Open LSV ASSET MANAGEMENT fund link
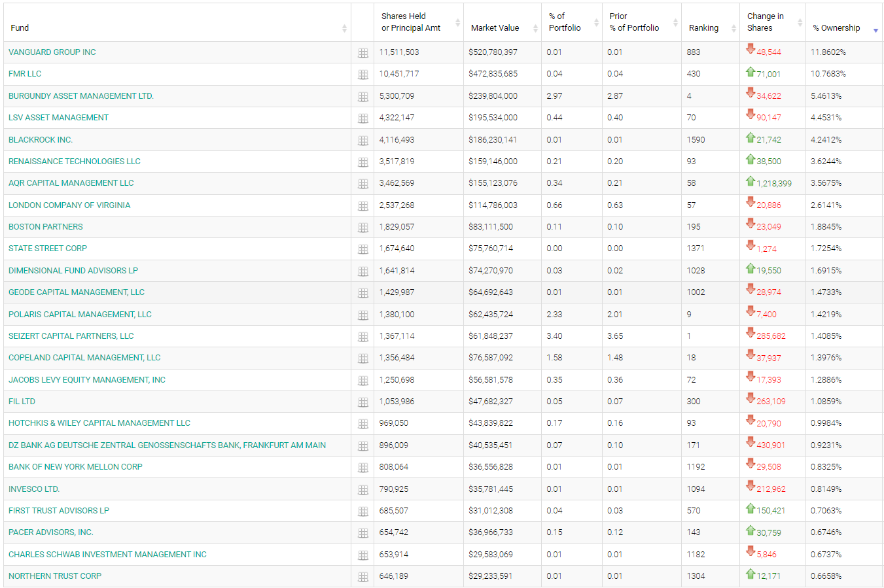 59,118
